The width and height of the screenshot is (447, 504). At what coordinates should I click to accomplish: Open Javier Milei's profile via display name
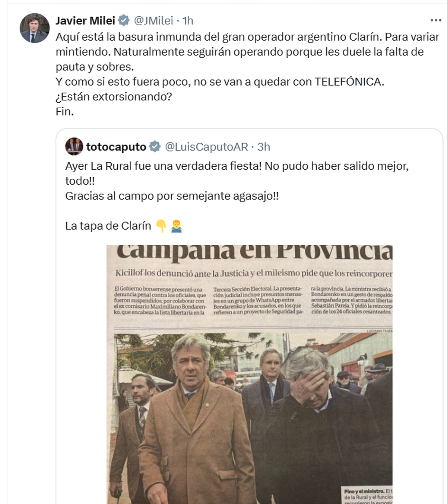[x=85, y=20]
